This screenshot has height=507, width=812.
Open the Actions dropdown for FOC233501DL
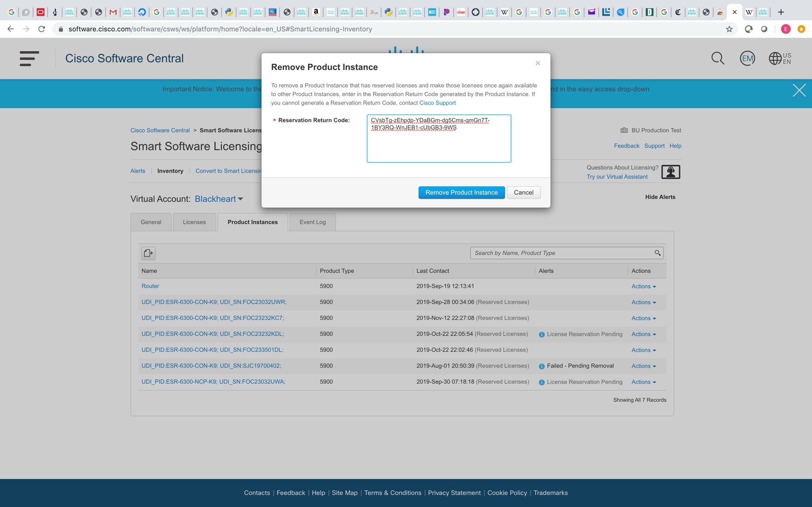point(644,350)
